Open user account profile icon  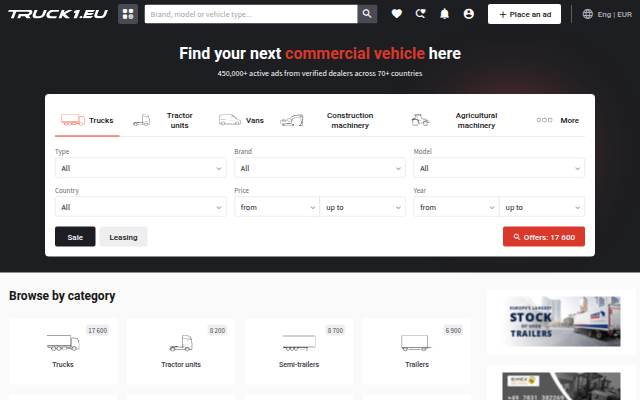tap(469, 14)
